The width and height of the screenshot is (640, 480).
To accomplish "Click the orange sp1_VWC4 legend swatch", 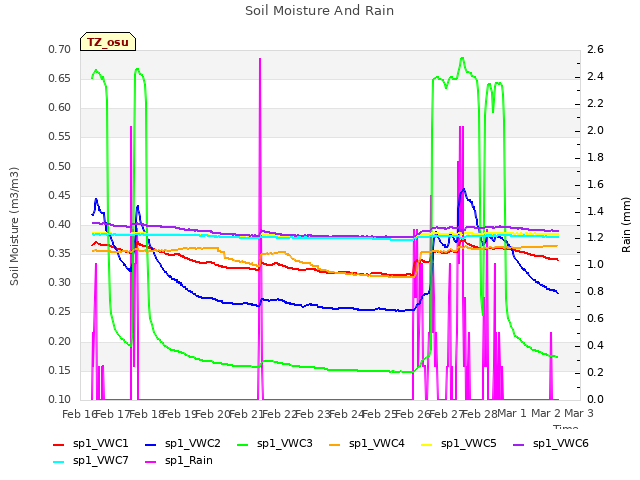I will (x=335, y=444).
